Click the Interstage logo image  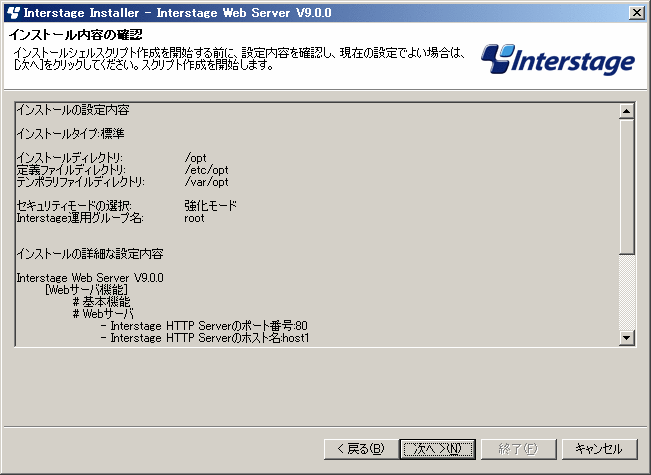click(558, 59)
